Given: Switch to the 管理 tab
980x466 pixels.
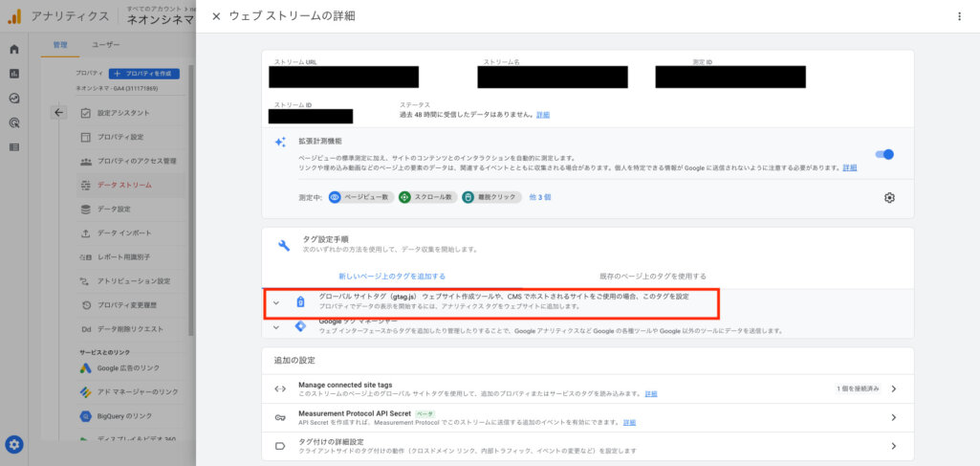Looking at the screenshot, I should [60, 45].
